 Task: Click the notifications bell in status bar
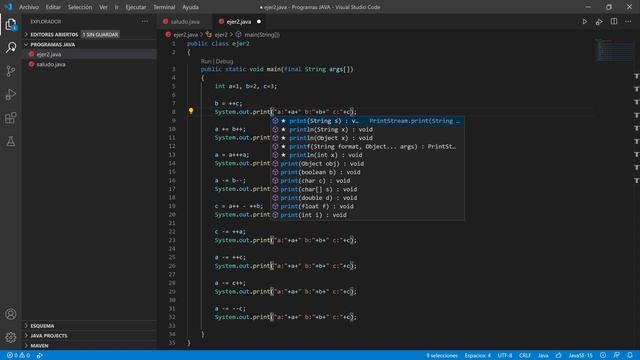click(x=630, y=355)
